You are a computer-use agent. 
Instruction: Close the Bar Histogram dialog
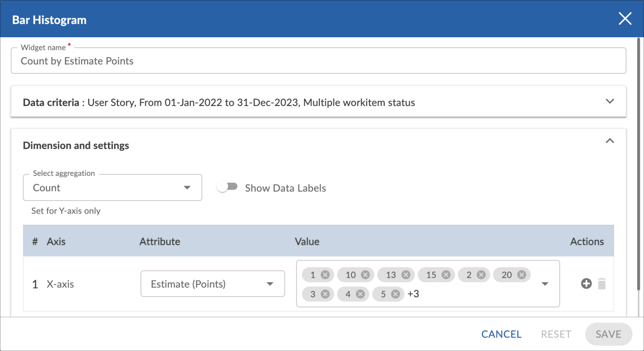tap(625, 18)
